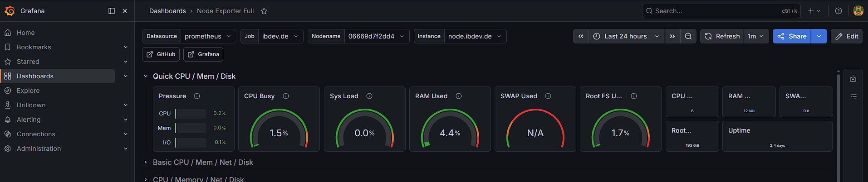
Task: Open the Datasource prometheus dropdown
Action: point(208,36)
